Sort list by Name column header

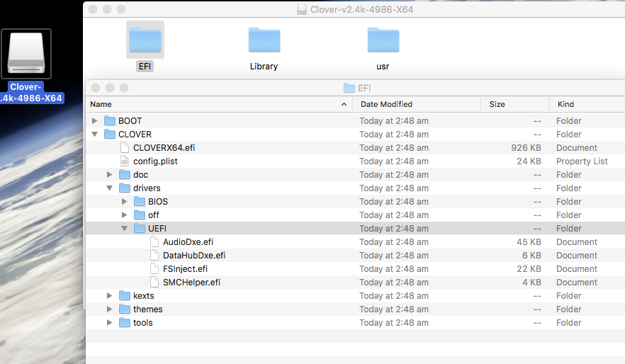[x=219, y=104]
